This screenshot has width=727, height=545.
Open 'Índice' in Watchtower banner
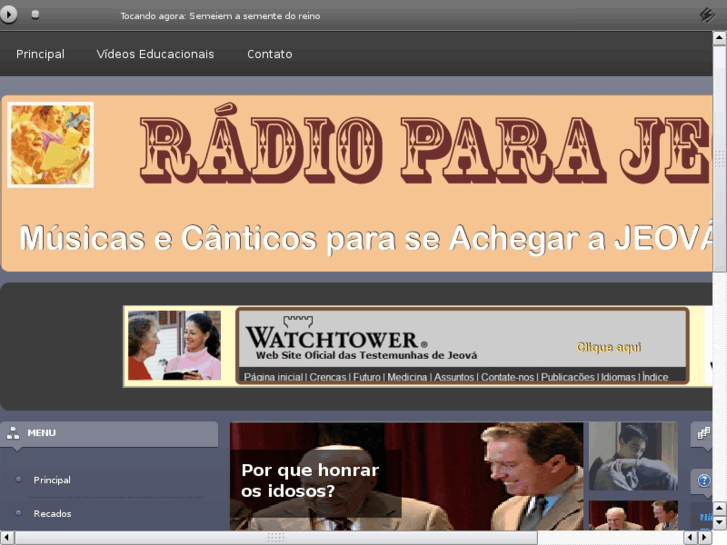pos(655,377)
